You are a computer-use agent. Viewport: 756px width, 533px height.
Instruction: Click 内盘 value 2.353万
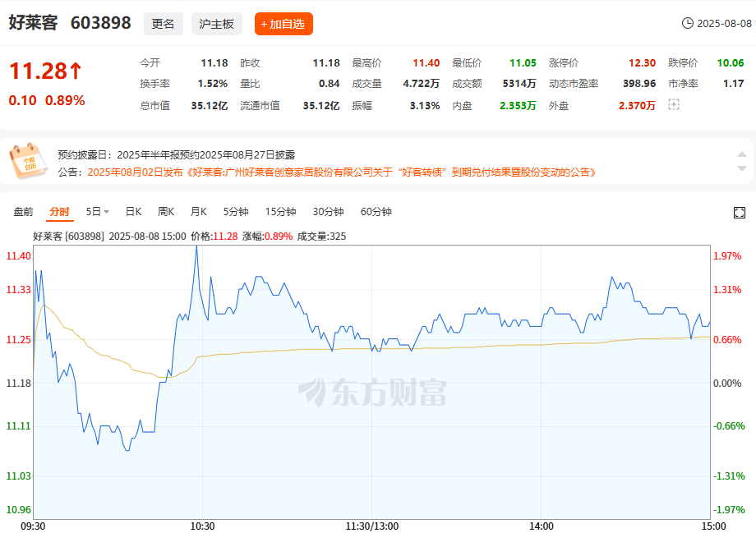coord(518,106)
